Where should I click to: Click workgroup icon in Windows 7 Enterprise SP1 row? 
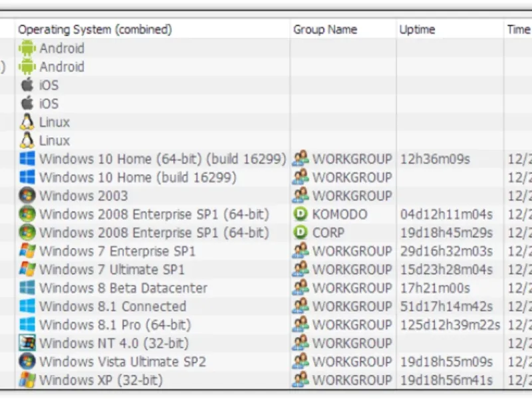[301, 251]
